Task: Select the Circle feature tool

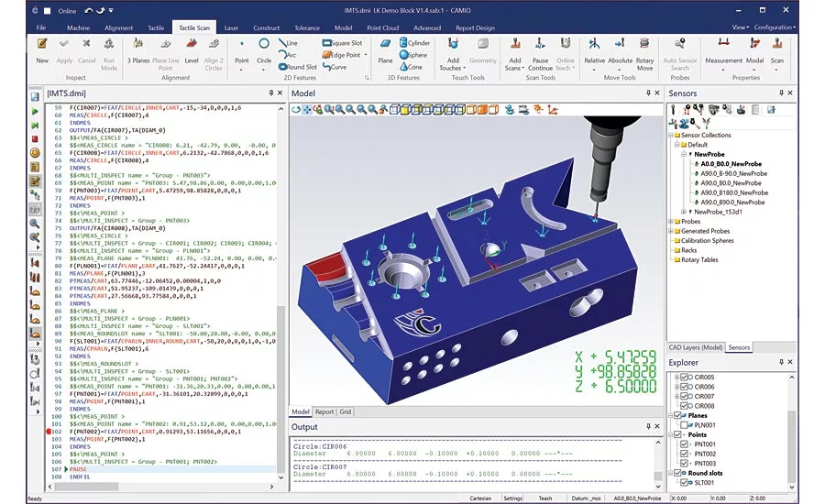Action: [x=264, y=52]
